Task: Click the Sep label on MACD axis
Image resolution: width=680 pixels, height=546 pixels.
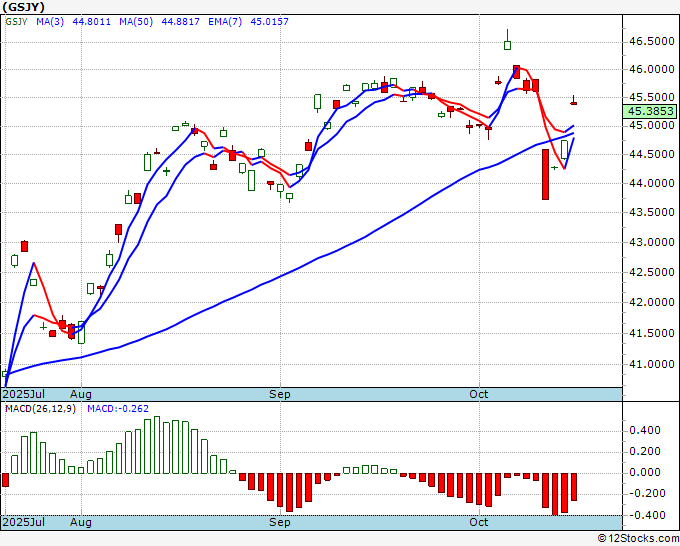Action: [280, 522]
